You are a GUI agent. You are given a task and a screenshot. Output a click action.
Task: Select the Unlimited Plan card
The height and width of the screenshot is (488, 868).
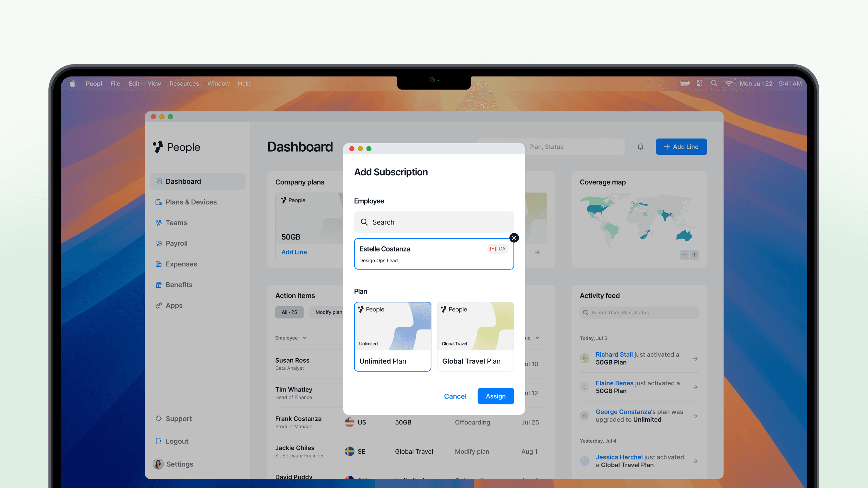coord(392,337)
